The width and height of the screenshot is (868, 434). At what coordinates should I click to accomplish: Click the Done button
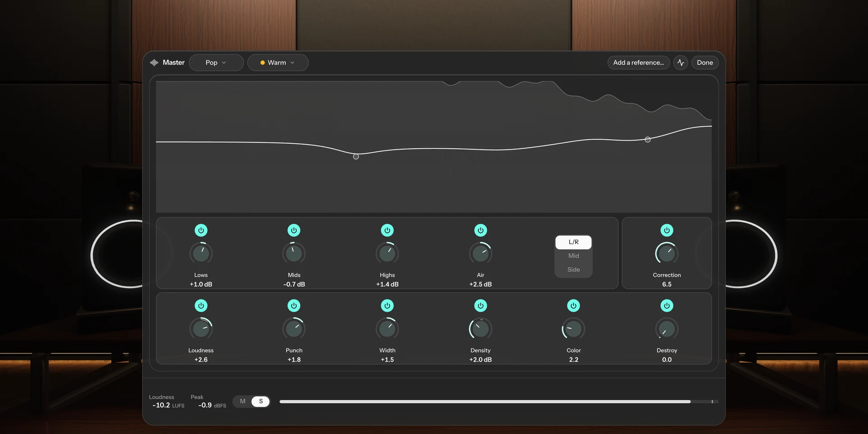click(x=705, y=62)
